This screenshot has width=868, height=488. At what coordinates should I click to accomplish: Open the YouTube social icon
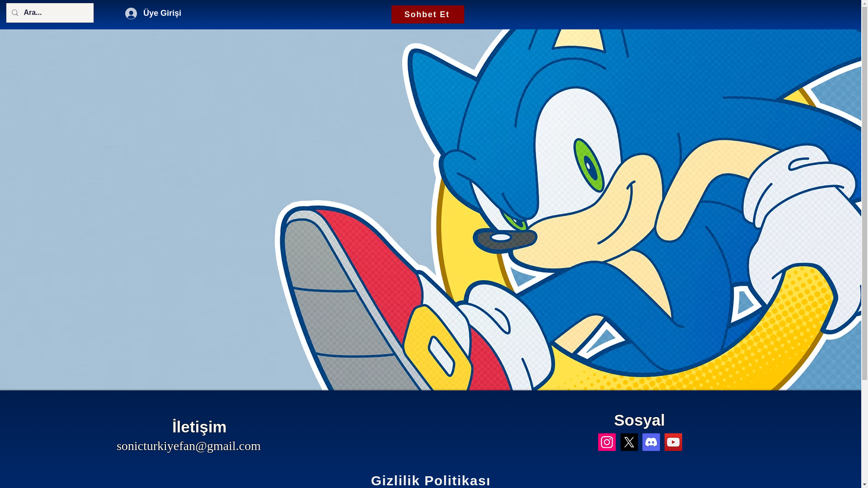pos(673,442)
